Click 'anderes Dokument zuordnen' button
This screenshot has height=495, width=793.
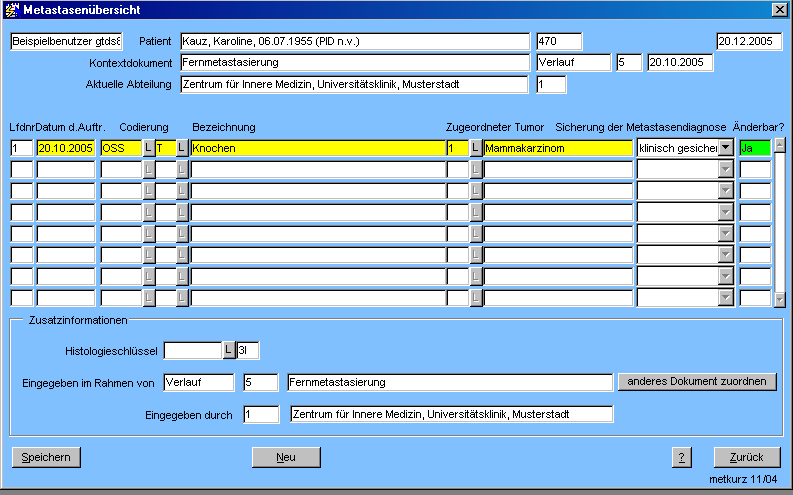tap(697, 382)
